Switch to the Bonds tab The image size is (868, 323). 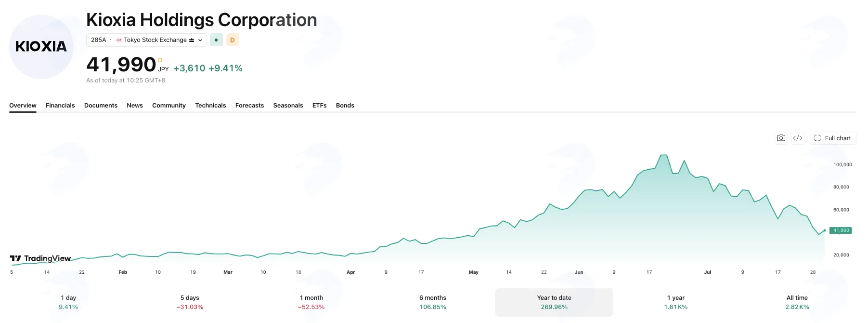pyautogui.click(x=345, y=106)
